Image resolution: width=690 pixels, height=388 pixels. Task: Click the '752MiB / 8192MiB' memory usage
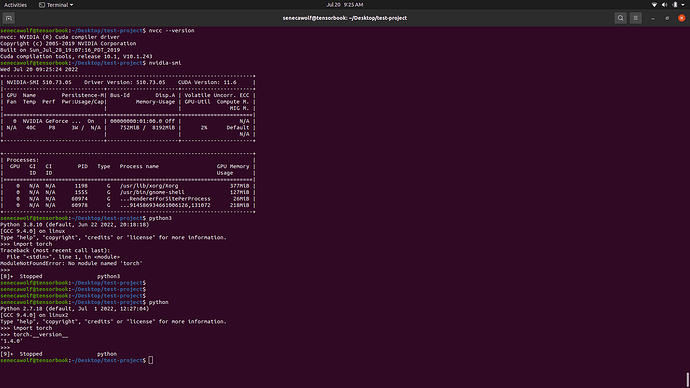pos(147,128)
